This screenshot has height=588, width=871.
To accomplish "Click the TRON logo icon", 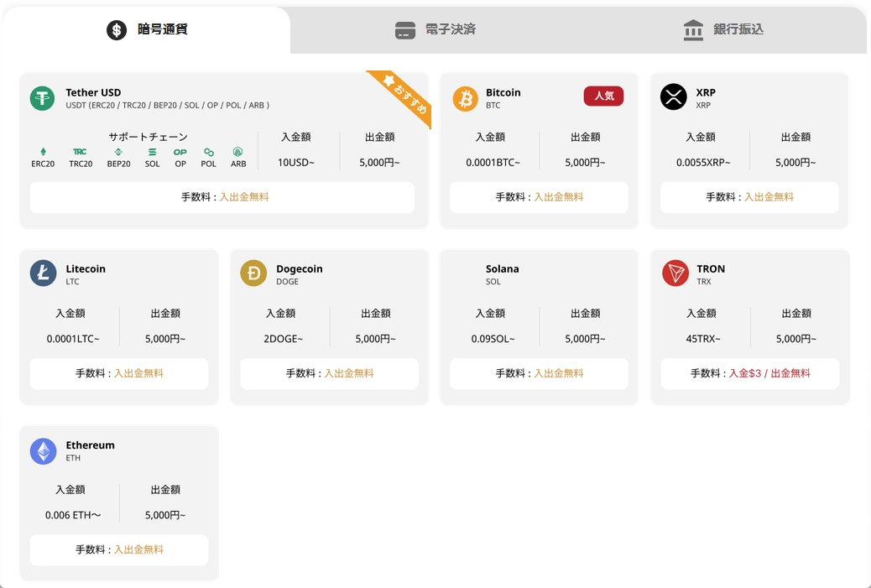I will click(675, 273).
